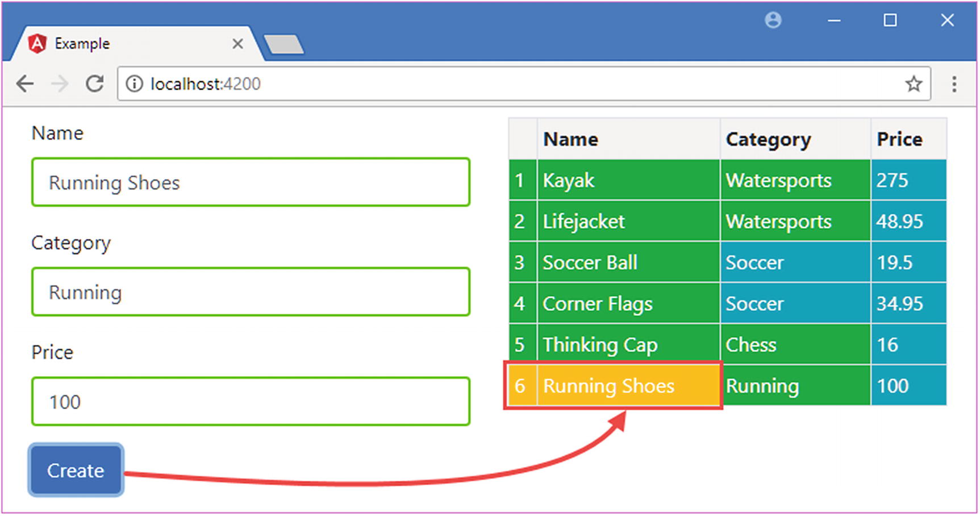Image resolution: width=980 pixels, height=516 pixels.
Task: Click the Create button
Action: click(x=76, y=471)
